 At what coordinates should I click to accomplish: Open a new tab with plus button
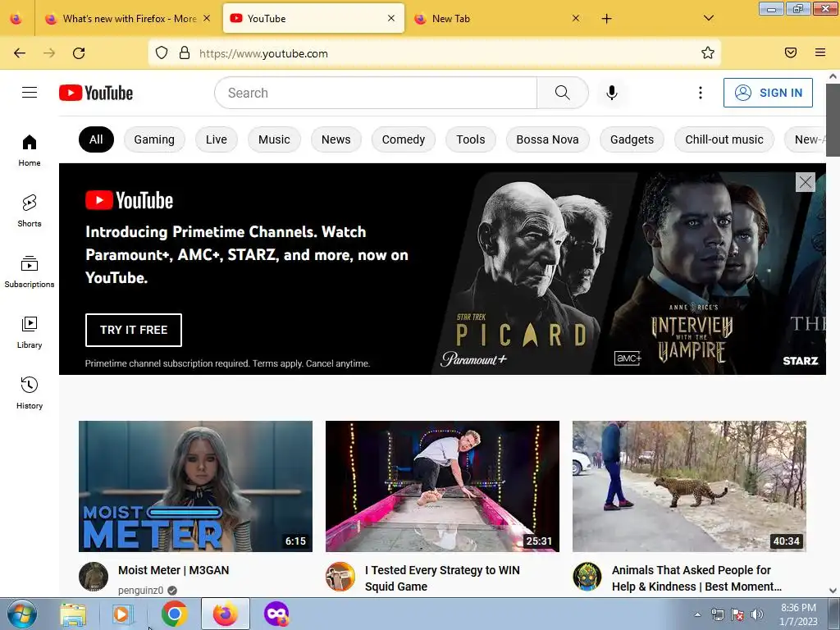pyautogui.click(x=606, y=19)
